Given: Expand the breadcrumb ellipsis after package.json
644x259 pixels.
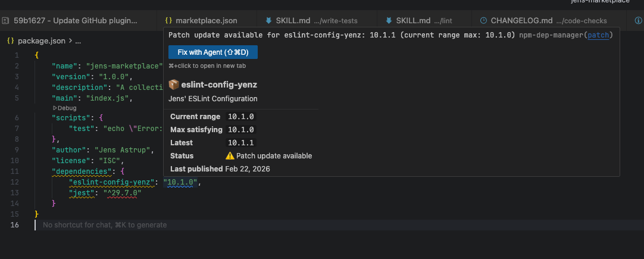Looking at the screenshot, I should (78, 41).
